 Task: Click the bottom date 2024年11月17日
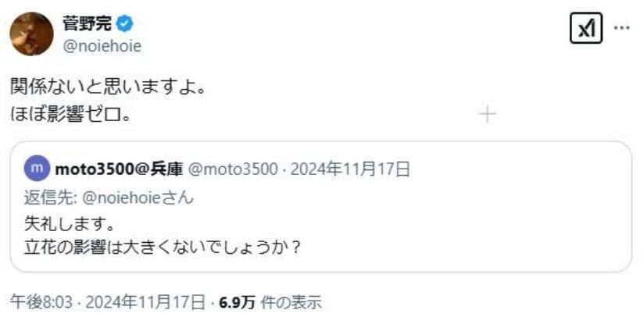pyautogui.click(x=145, y=303)
